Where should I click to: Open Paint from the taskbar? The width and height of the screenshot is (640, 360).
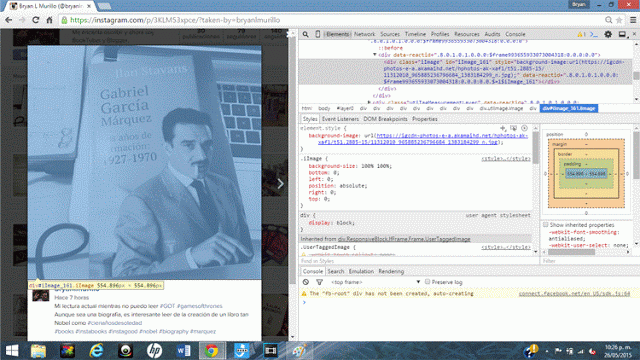point(299,351)
